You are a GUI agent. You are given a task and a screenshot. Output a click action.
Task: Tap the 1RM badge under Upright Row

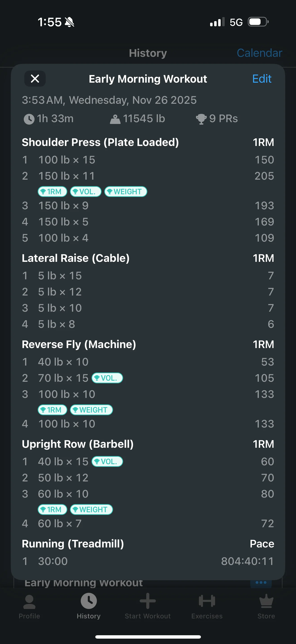(52, 509)
